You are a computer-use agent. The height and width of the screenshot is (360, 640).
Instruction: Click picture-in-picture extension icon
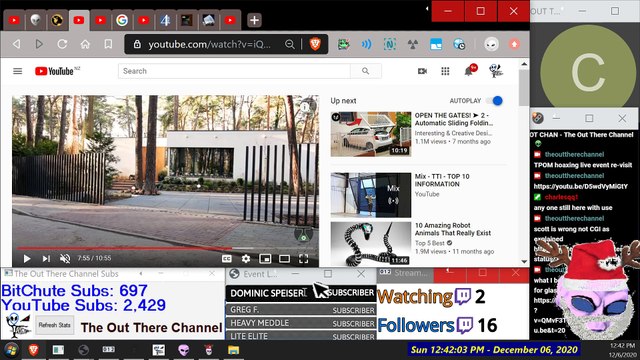436,44
